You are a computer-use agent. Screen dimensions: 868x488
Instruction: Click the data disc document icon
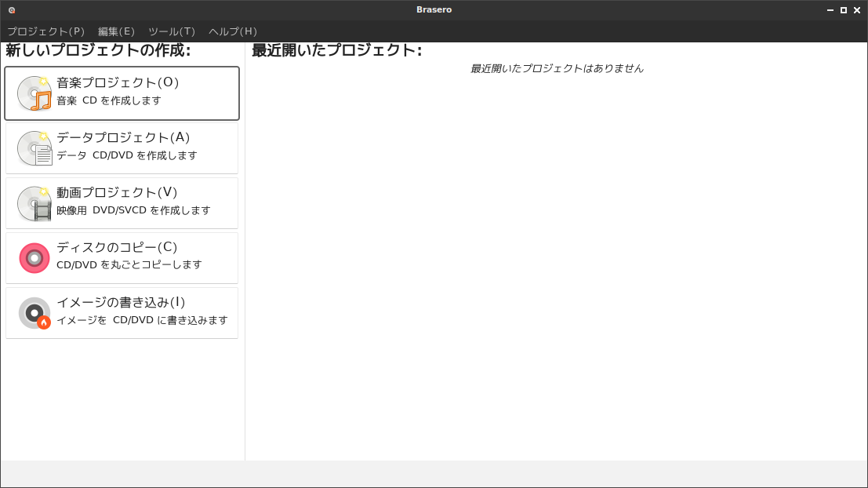point(35,148)
